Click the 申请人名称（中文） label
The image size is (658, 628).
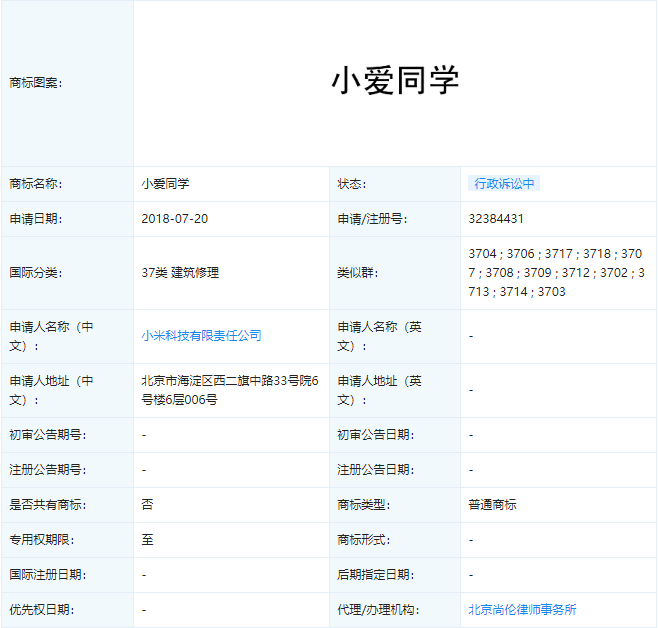point(51,336)
